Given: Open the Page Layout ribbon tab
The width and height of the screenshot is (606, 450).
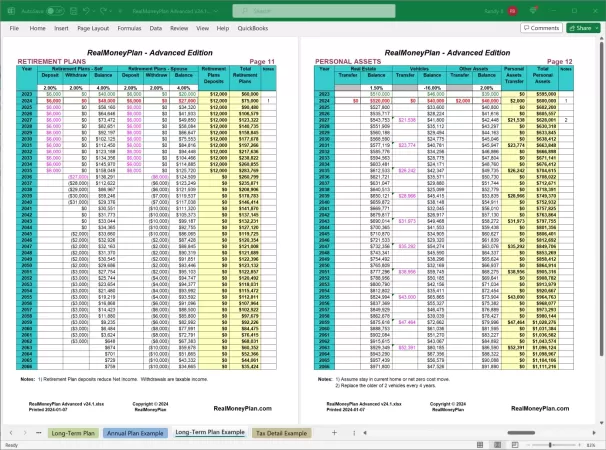Looking at the screenshot, I should pyautogui.click(x=95, y=28).
